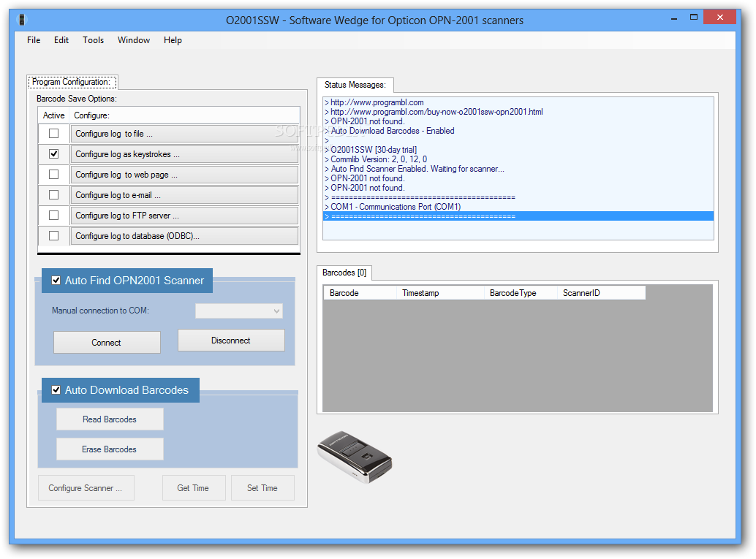The width and height of the screenshot is (756, 559).
Task: Click the Read Barcodes button
Action: [110, 419]
